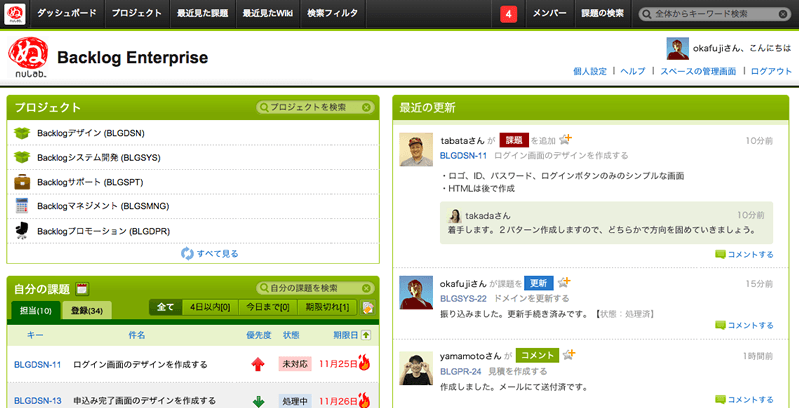Screen dimensions: 799x408
Task: Open the Backlogデザイン (BLGDSN) project
Action: click(91, 133)
